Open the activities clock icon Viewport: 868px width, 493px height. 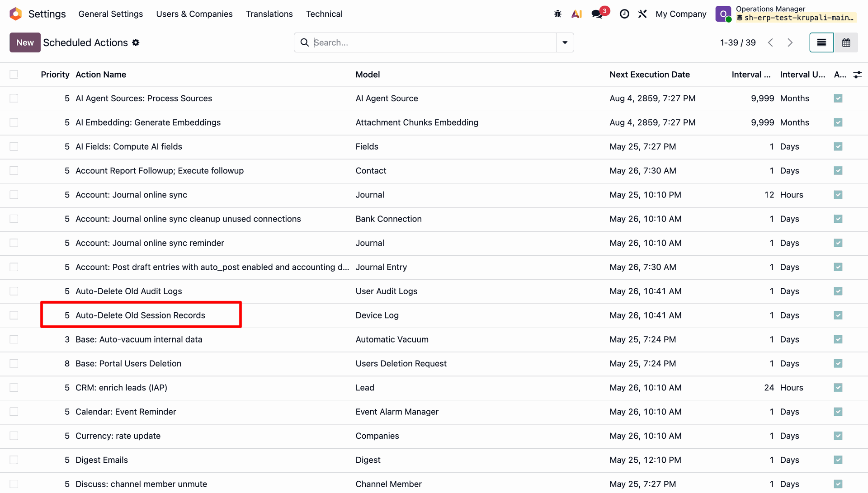coord(624,14)
